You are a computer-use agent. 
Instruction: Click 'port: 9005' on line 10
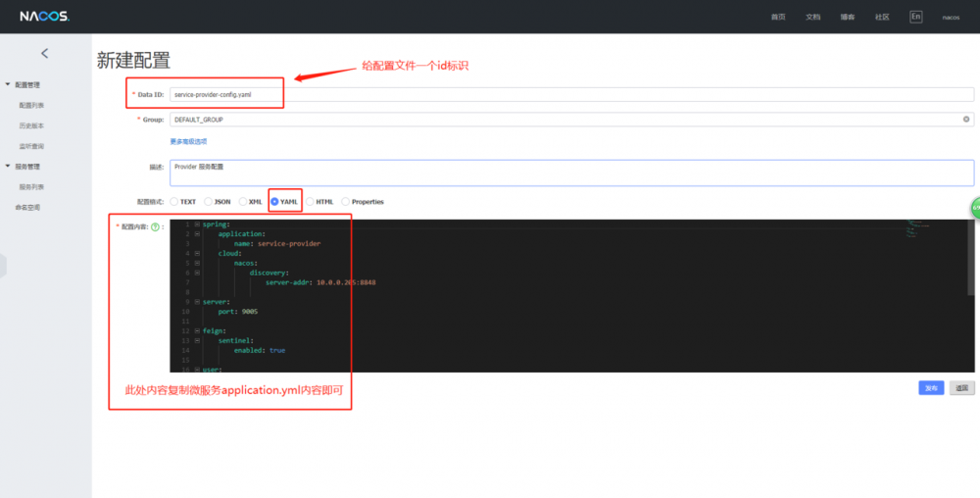click(x=237, y=311)
